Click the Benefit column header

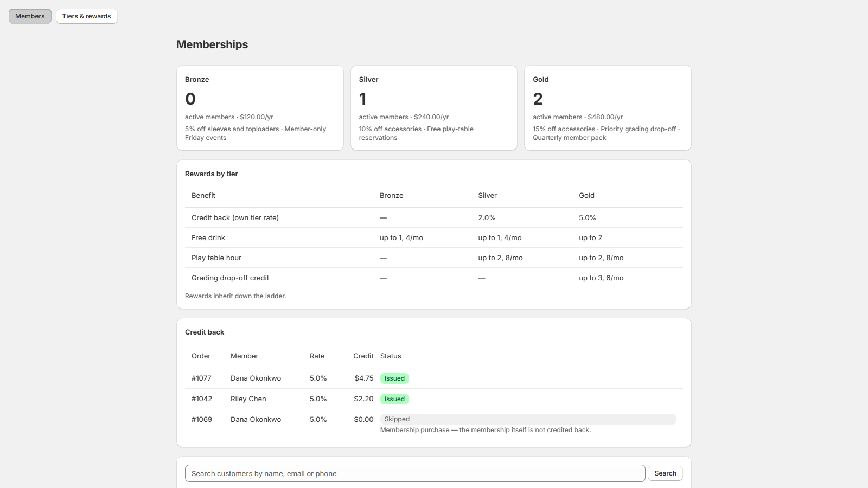point(203,195)
